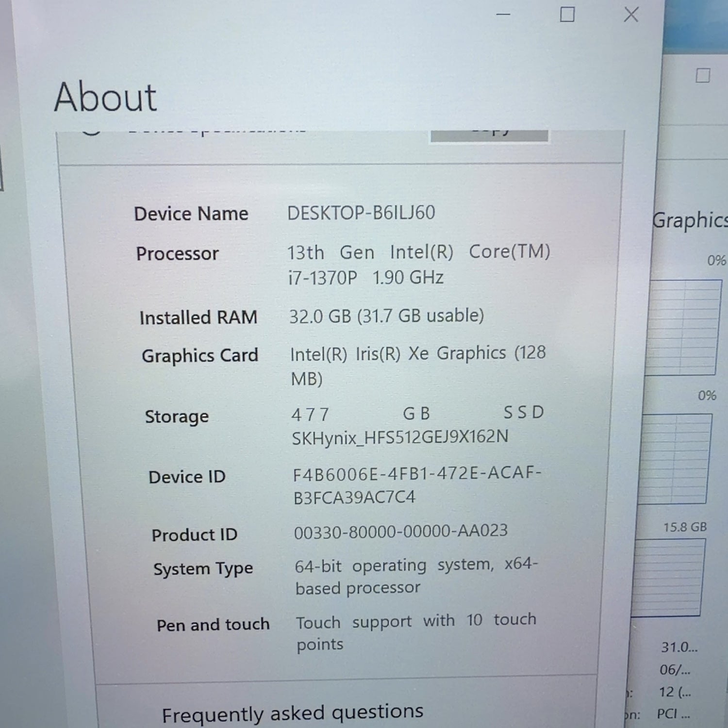
Task: Click the PCI ... value in background window
Action: pos(674,713)
